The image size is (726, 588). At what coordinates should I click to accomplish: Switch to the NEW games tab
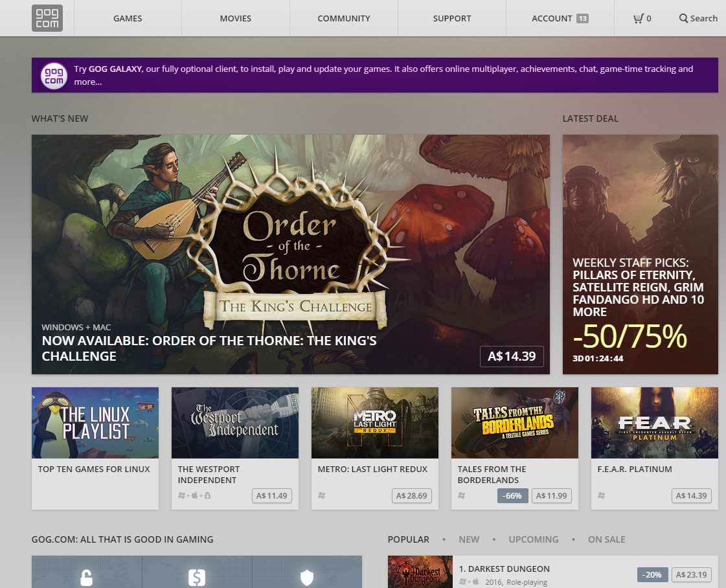click(469, 539)
